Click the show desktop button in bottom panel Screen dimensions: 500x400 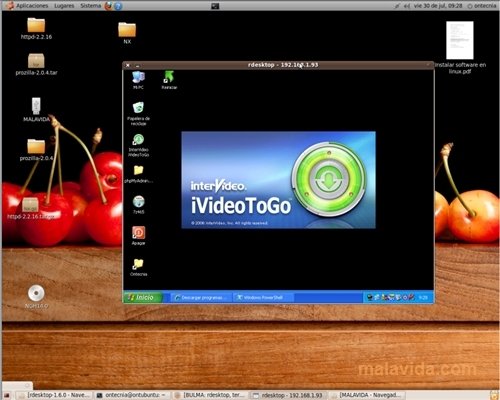[7, 395]
